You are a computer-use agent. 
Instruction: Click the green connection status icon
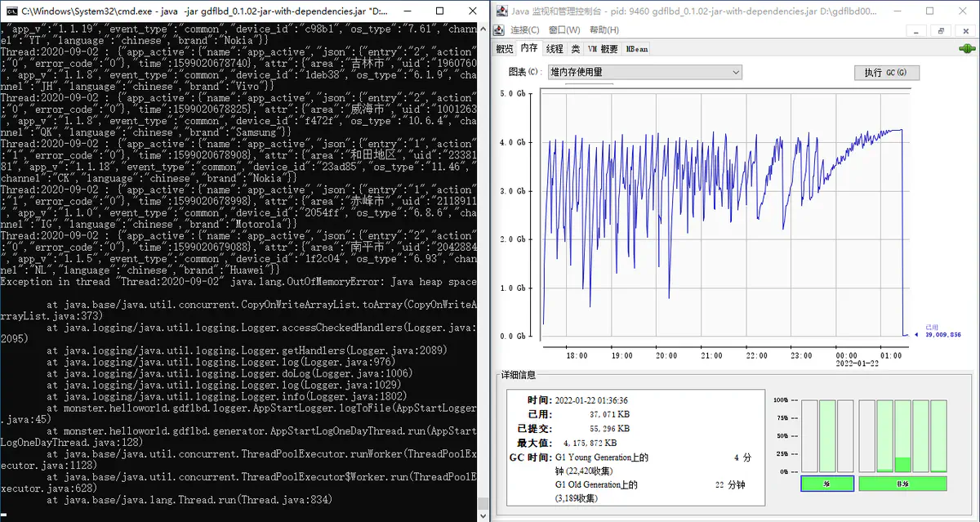[968, 48]
